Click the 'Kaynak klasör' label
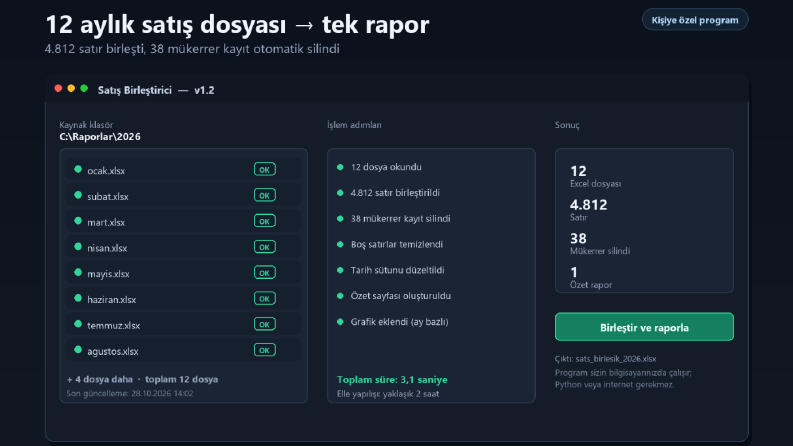Image resolution: width=793 pixels, height=446 pixels. [86, 125]
